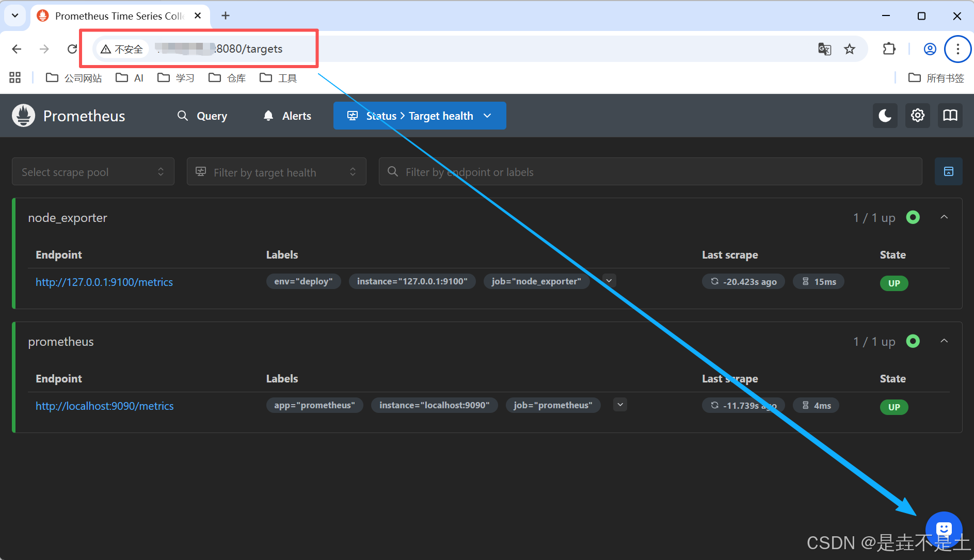Open the tab search dropdown arrow
This screenshot has width=974, height=560.
(x=15, y=15)
